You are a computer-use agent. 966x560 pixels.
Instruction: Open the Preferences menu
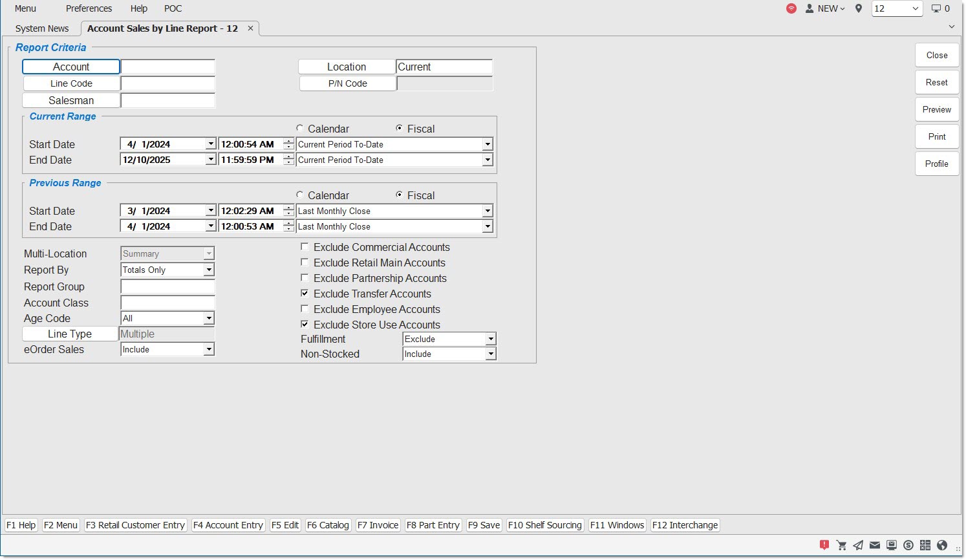[89, 8]
